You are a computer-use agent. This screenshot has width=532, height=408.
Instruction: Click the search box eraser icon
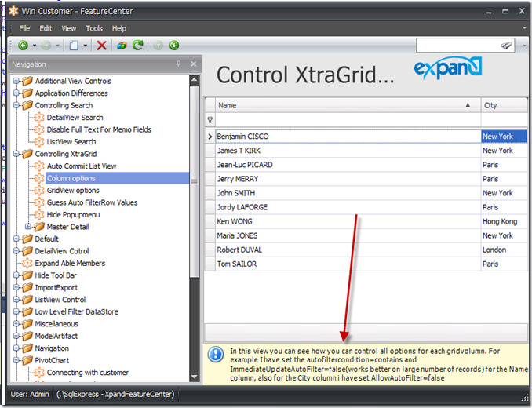pos(506,46)
